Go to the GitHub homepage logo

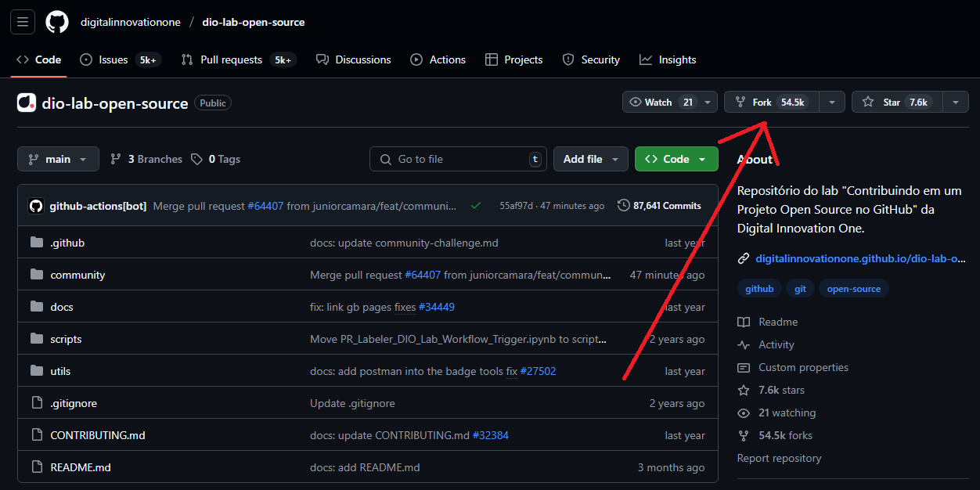click(x=57, y=22)
